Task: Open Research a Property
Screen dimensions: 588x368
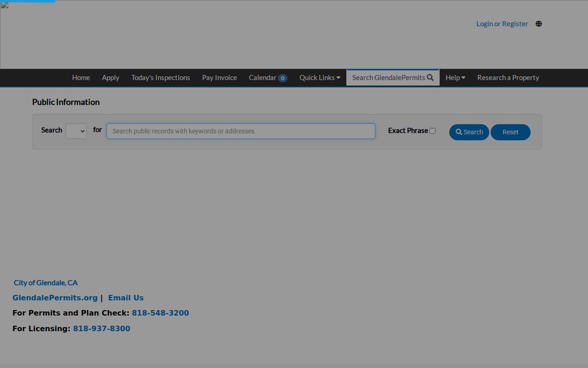Action: [508, 78]
